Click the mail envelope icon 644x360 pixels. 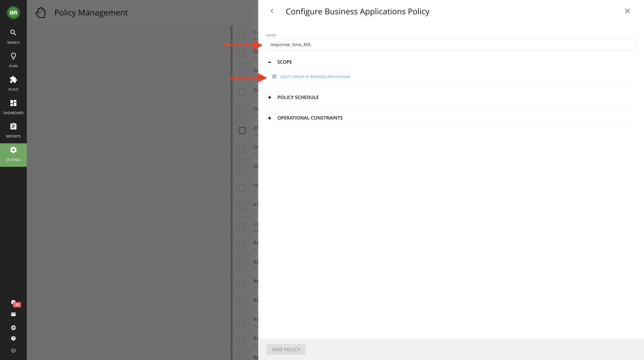click(13, 314)
